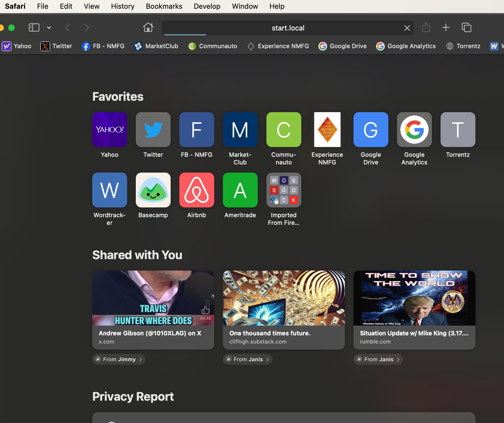Open the File menu
504x423 pixels.
(x=43, y=6)
